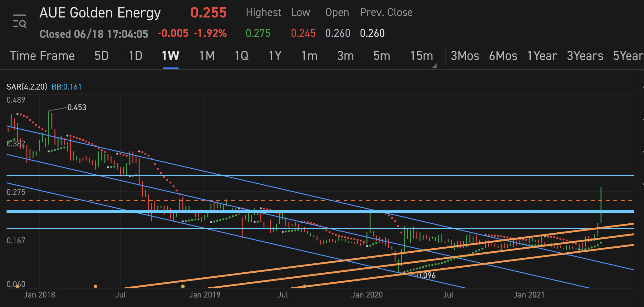Open SAR(4,2,20) indicator settings
Screen dimensions: 644x307
pyautogui.click(x=27, y=87)
